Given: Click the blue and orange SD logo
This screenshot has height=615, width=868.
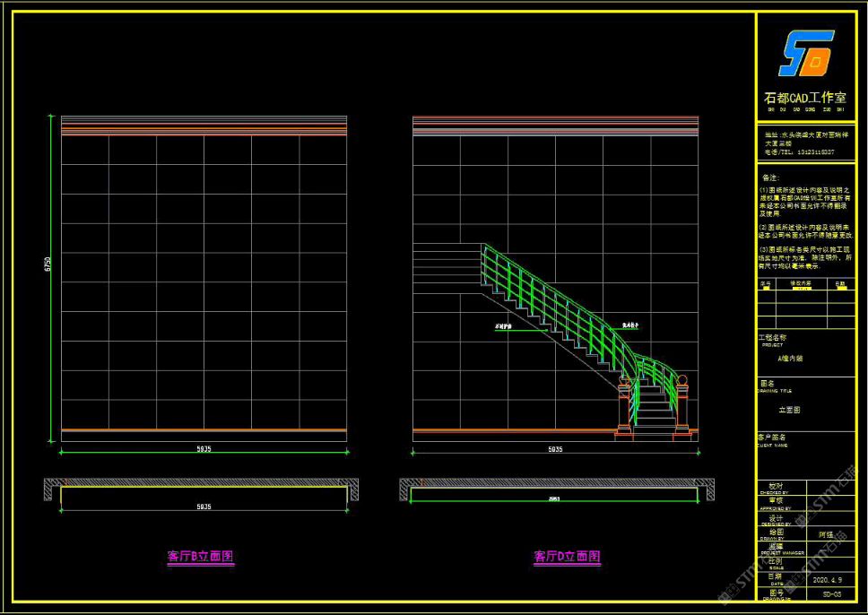Looking at the screenshot, I should pos(804,56).
